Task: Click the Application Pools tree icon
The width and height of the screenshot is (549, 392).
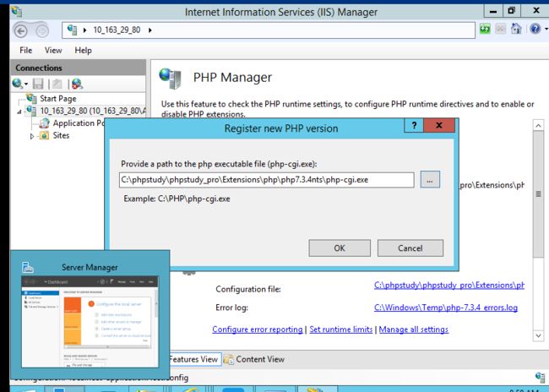Action: coord(45,123)
